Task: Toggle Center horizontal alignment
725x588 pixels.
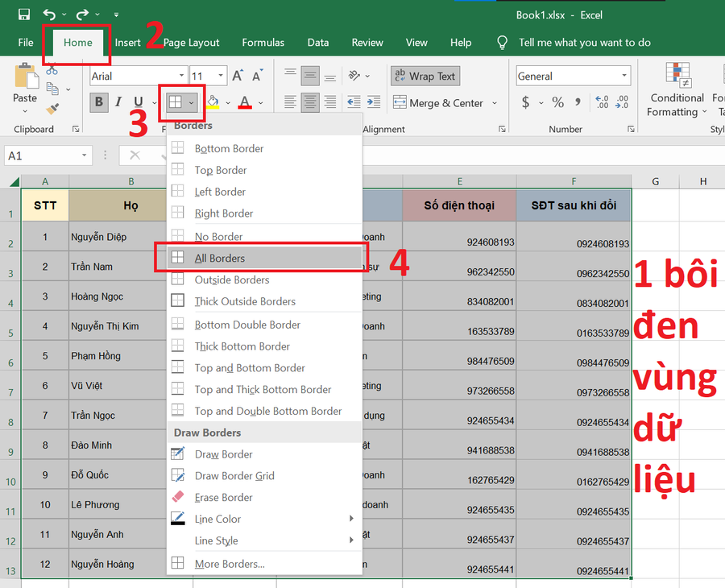Action: (310, 101)
